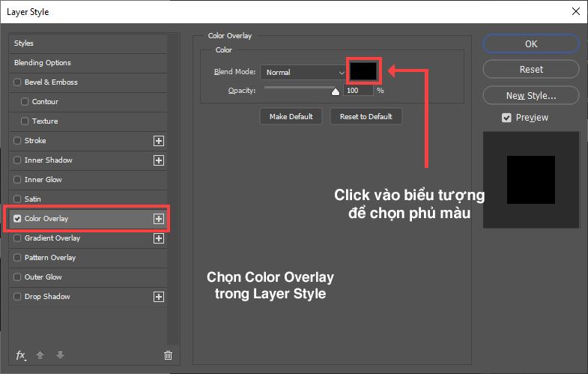
Task: Open the fx add style menu
Action: (21, 355)
